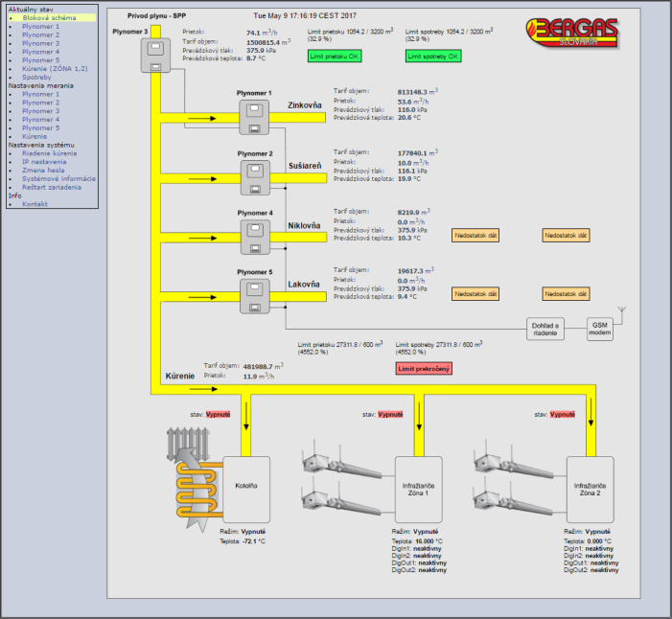672x619 pixels.
Task: Click the Reštart zariadenia link
Action: pyautogui.click(x=52, y=187)
